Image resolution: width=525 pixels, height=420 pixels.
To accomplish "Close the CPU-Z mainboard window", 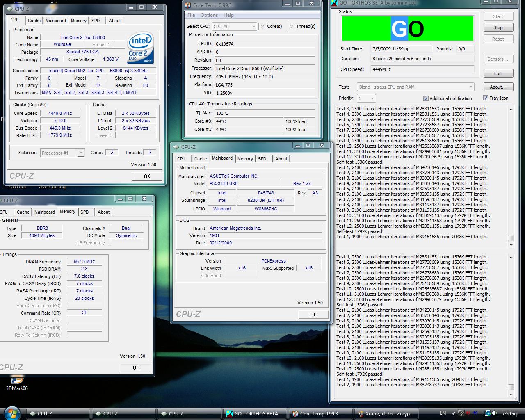I will click(322, 145).
